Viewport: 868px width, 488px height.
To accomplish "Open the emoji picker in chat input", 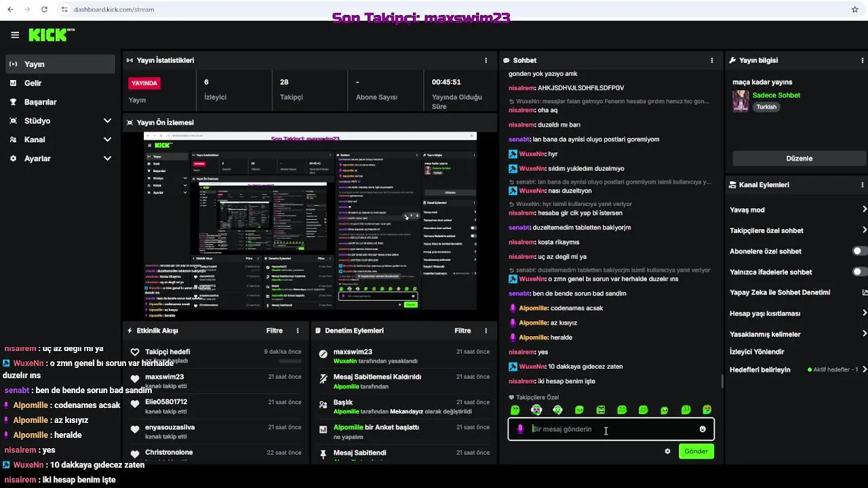I will [703, 429].
